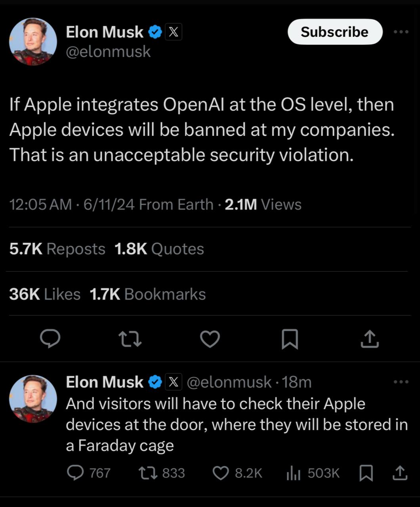This screenshot has width=420, height=507.
Task: Bookmark the main tweet
Action: tap(290, 340)
